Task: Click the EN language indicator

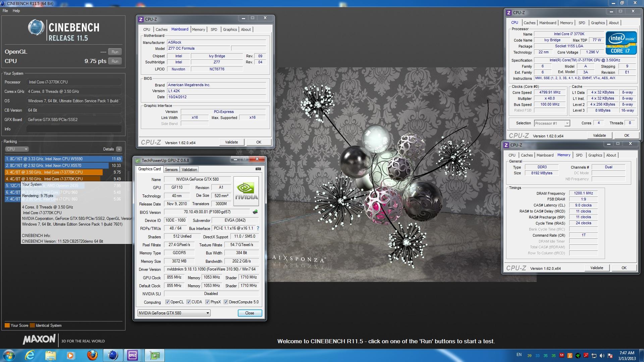Action: coord(519,355)
